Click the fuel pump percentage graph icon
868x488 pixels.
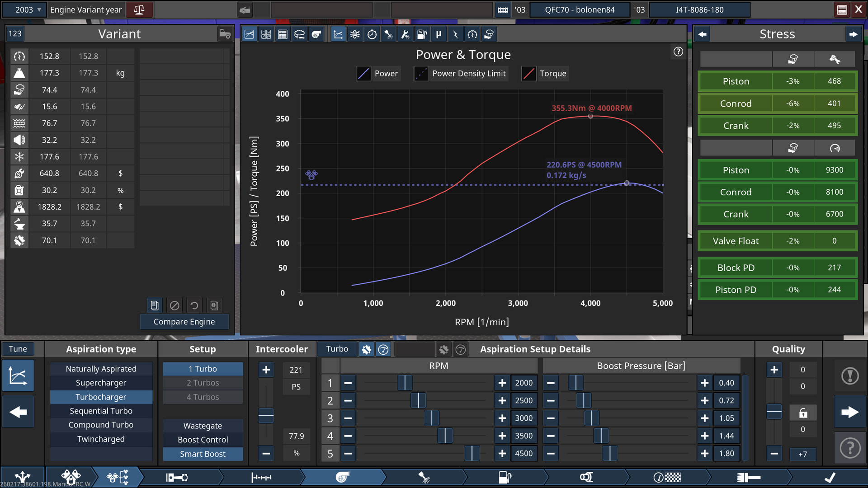[x=421, y=34]
